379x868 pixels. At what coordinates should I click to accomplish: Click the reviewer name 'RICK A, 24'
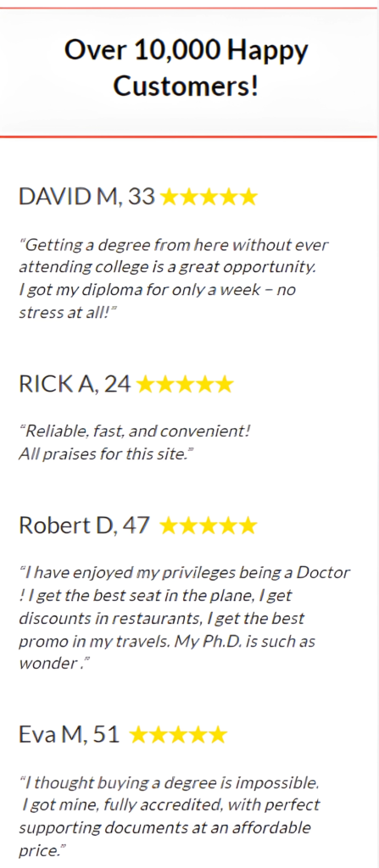75,384
